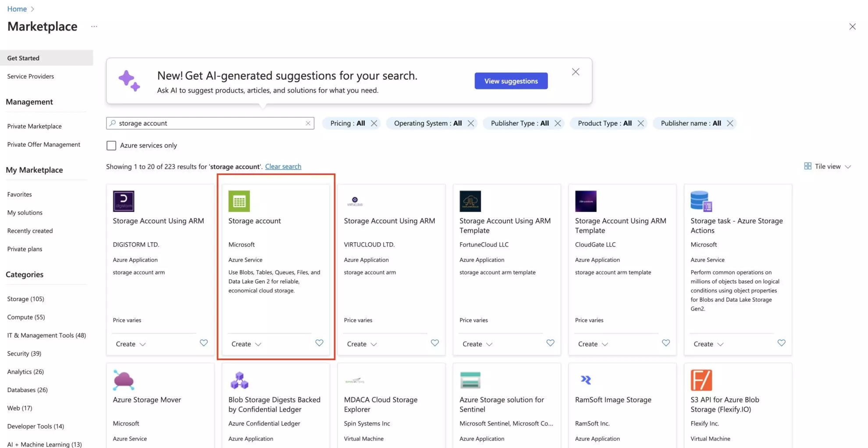The image size is (868, 448).
Task: Click the CloudGate purple logo
Action: pyautogui.click(x=586, y=201)
